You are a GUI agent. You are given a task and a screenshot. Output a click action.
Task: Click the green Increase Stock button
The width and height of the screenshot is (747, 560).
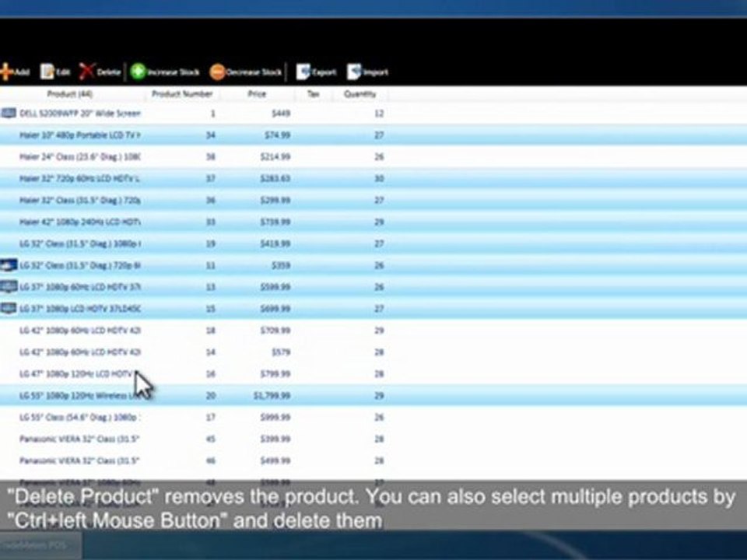tap(165, 72)
